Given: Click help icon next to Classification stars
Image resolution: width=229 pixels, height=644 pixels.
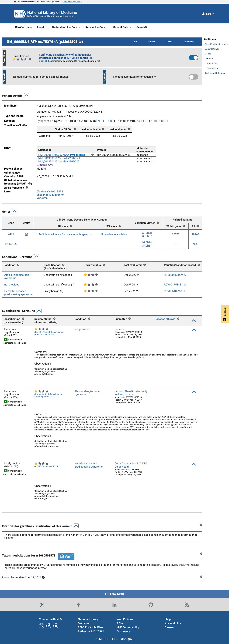Looking at the screenshot, I should [30, 60].
